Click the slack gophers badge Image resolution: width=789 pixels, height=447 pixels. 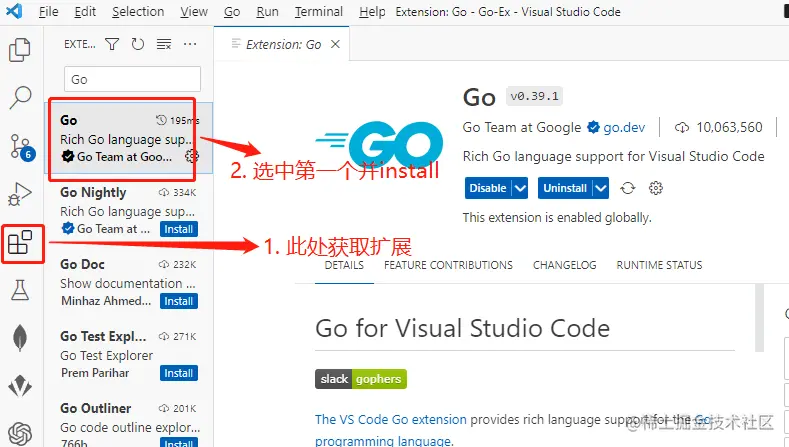[361, 379]
